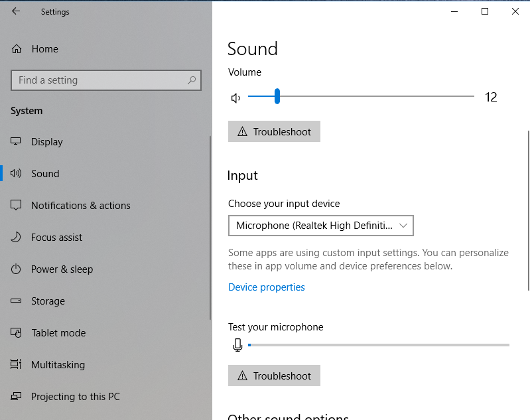The width and height of the screenshot is (530, 420).
Task: Click Troubleshoot under Test your microphone
Action: (274, 376)
